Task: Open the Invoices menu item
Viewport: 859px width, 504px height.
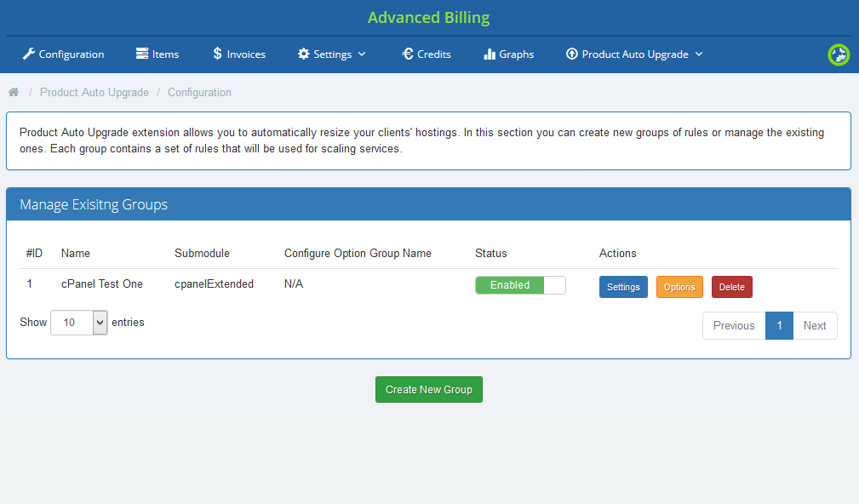Action: pos(245,54)
